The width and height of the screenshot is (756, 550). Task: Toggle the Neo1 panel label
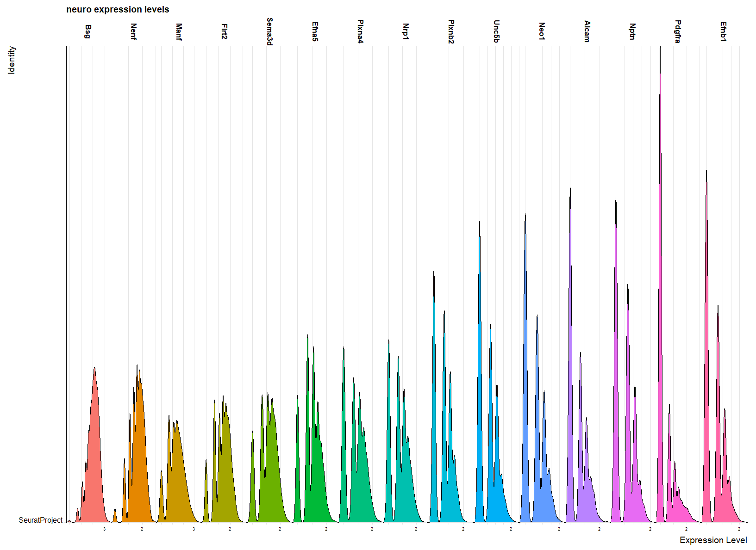[541, 31]
